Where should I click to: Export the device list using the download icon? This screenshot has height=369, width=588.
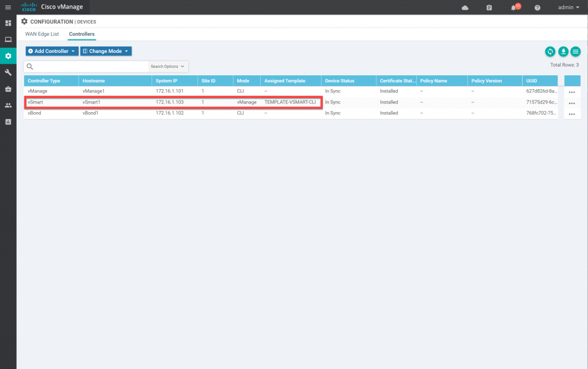coord(563,52)
